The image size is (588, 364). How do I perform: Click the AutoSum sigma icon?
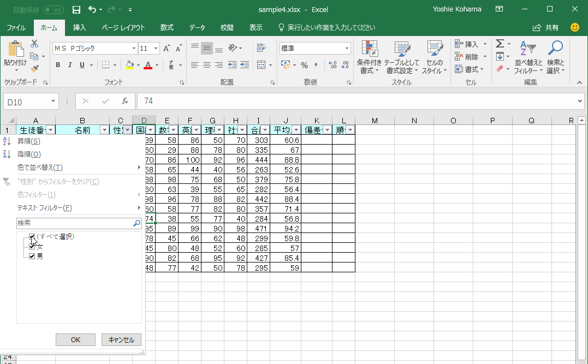[x=499, y=44]
